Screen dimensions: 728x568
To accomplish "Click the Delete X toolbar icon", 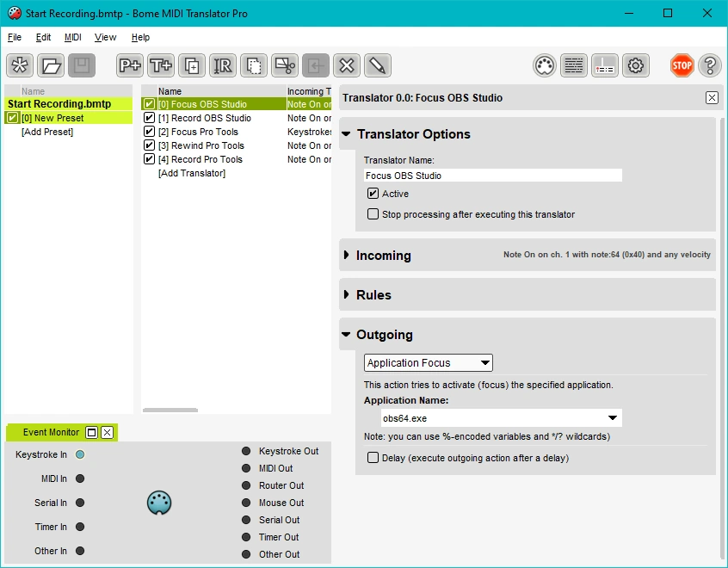I will coord(346,65).
